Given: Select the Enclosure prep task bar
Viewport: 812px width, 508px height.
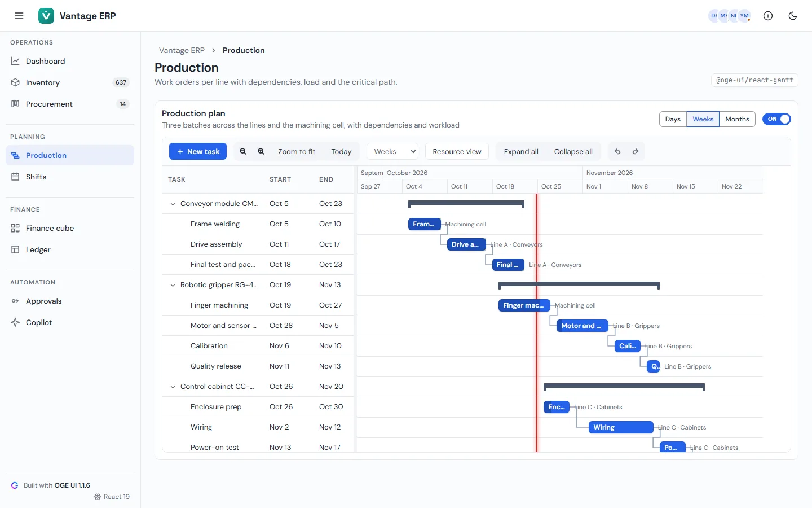Looking at the screenshot, I should coord(557,407).
